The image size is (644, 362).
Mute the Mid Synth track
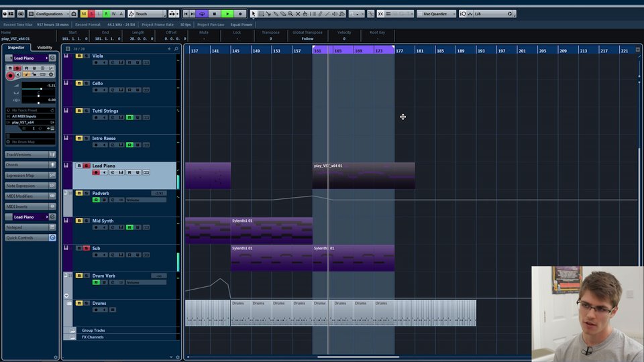[79, 221]
